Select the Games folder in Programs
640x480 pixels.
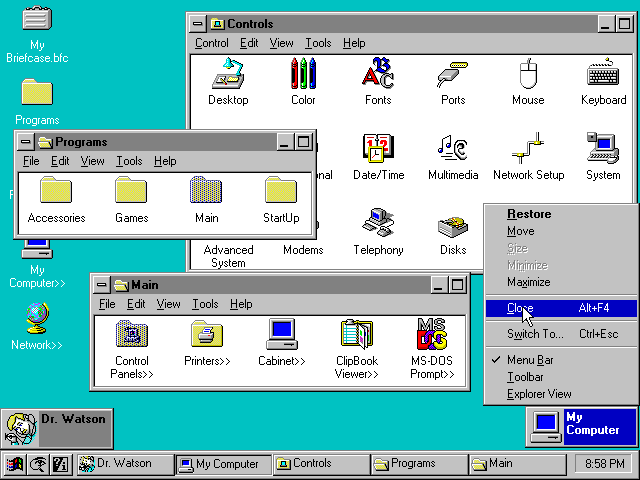(x=131, y=189)
